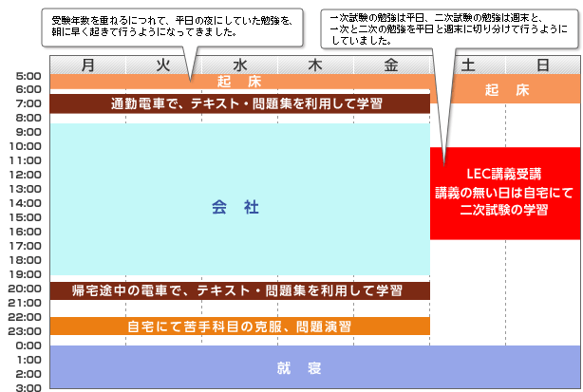Click the 7:00 time label

[x=28, y=103]
